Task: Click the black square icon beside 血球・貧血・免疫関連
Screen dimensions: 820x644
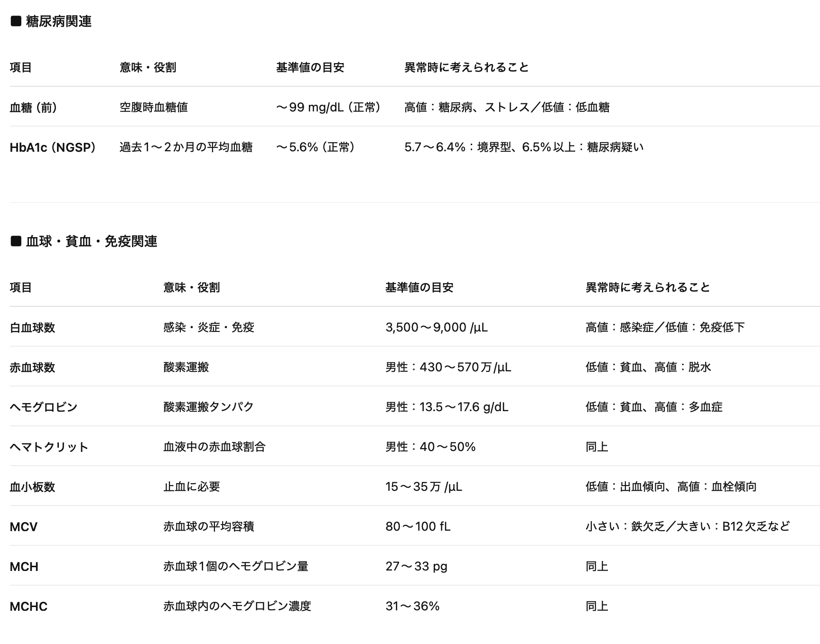Action: point(17,241)
